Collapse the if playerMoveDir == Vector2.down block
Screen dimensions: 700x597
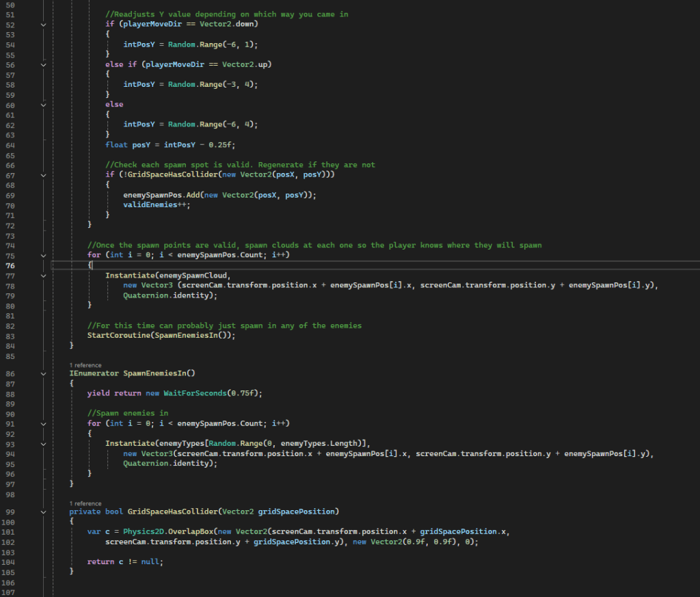tap(44, 24)
